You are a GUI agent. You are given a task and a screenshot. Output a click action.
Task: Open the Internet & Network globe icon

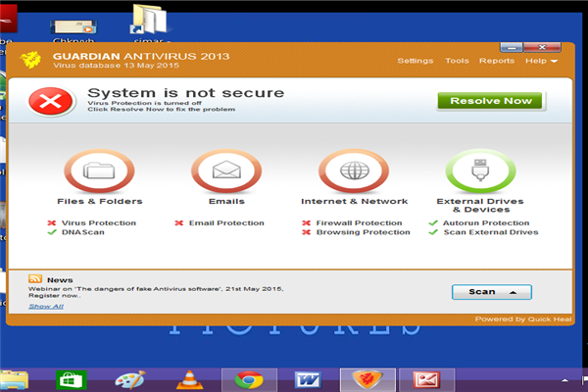(x=354, y=171)
